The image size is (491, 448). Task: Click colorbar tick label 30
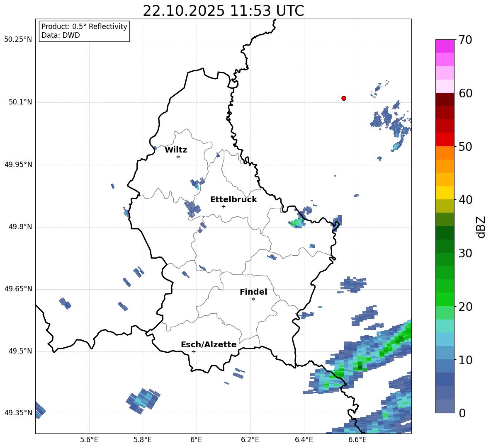465,253
